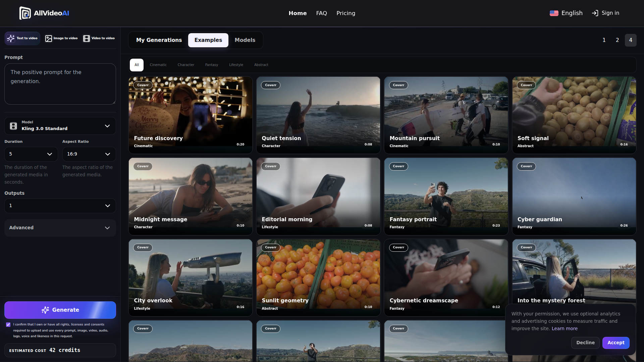Go to the Home nav item
This screenshot has height=362, width=644.
(298, 13)
